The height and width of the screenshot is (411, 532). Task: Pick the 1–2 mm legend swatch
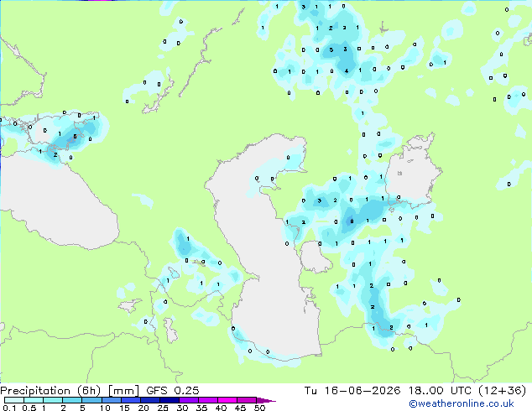53,400
